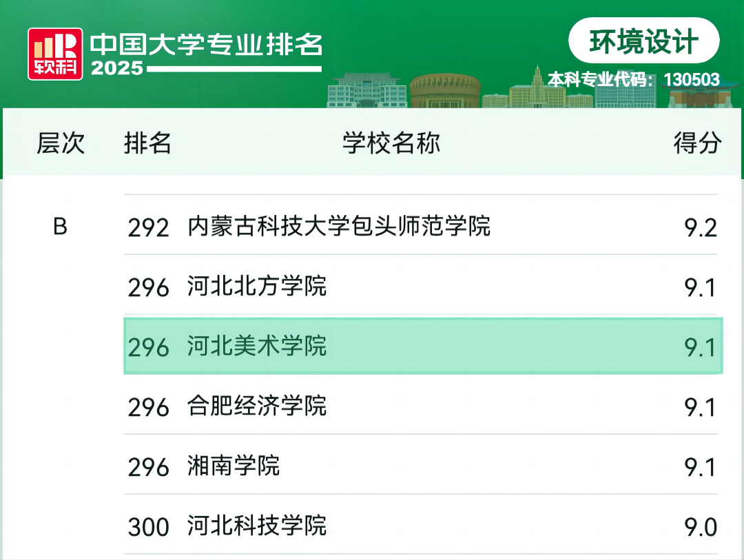The height and width of the screenshot is (560, 744).
Task: Select the 环境设计 major pill button
Action: [x=643, y=42]
